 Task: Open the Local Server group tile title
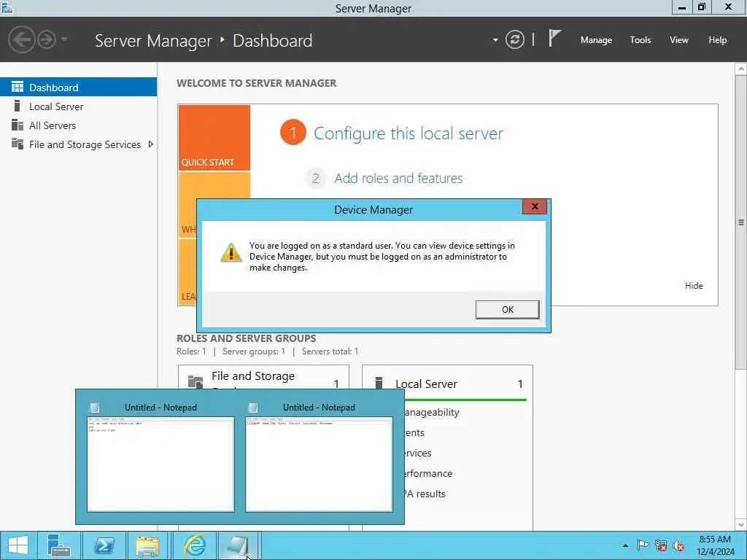[x=426, y=384]
